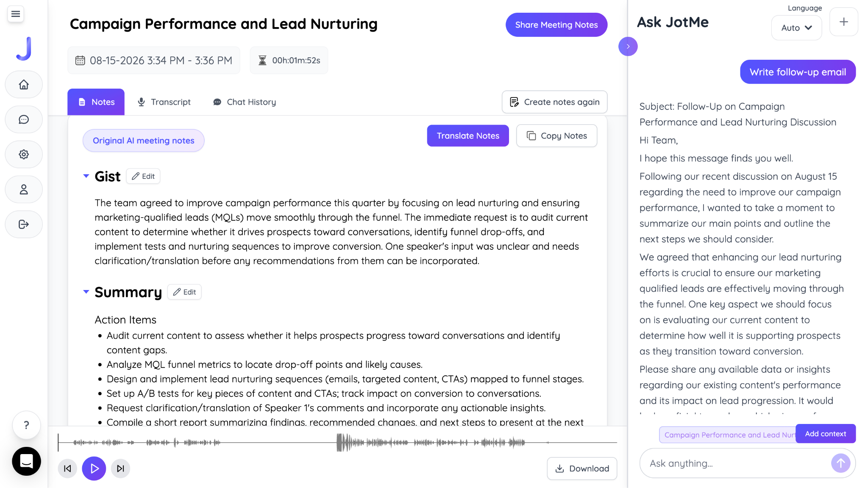Click 'Request clarification/translation' bullet

(x=326, y=408)
